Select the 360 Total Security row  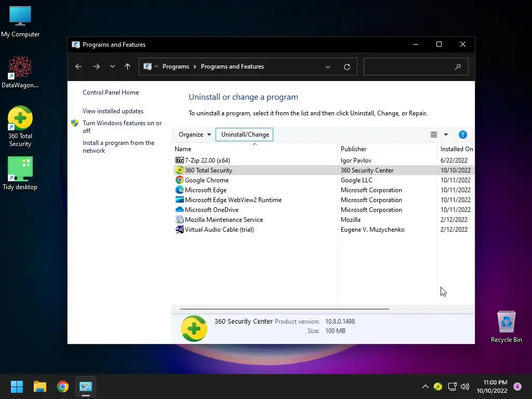point(323,170)
